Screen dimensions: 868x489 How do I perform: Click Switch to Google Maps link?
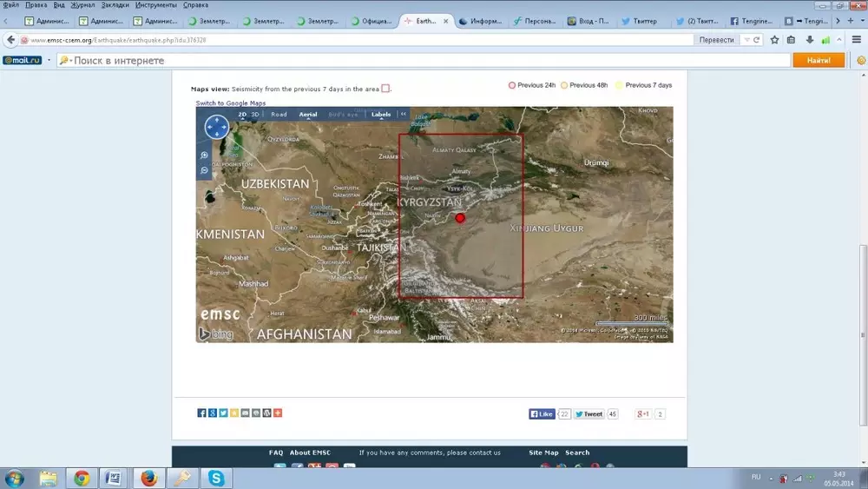(x=230, y=103)
